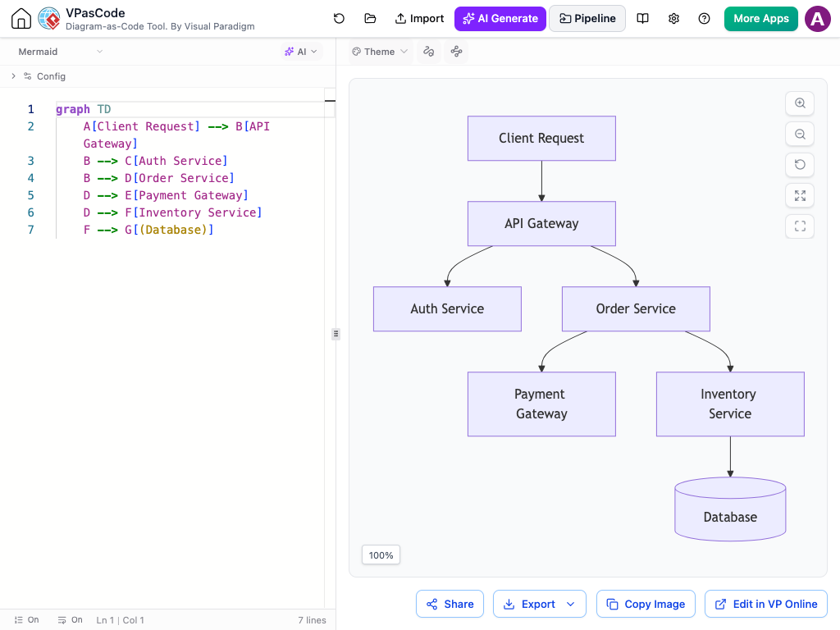This screenshot has height=630, width=840.
Task: Select the Database cylinder node
Action: (730, 509)
